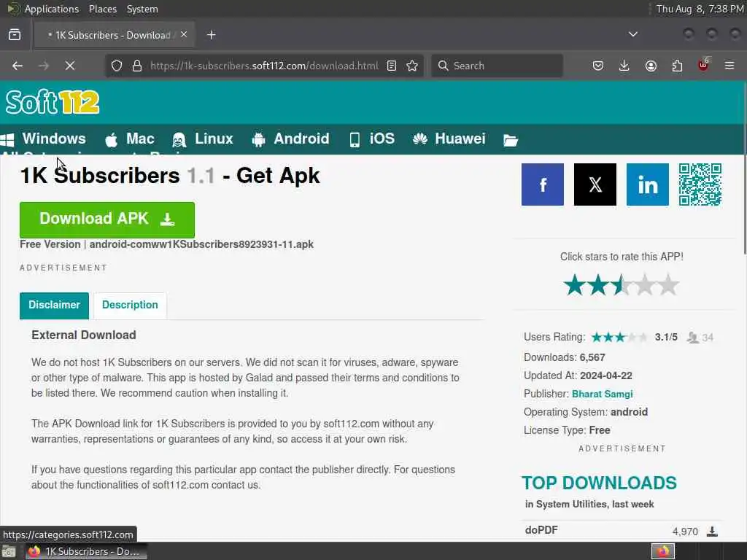Click the clock Thu Aug 8

click(x=700, y=9)
